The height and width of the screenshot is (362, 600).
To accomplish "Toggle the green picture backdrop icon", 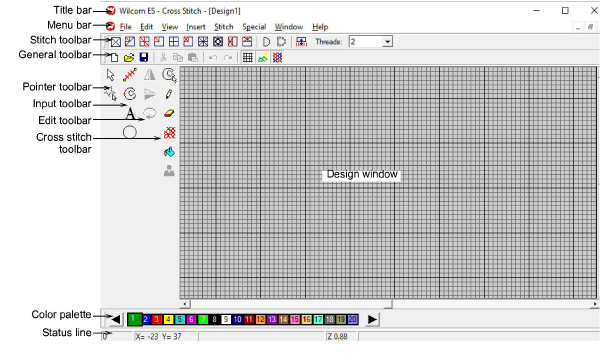I will pos(262,57).
